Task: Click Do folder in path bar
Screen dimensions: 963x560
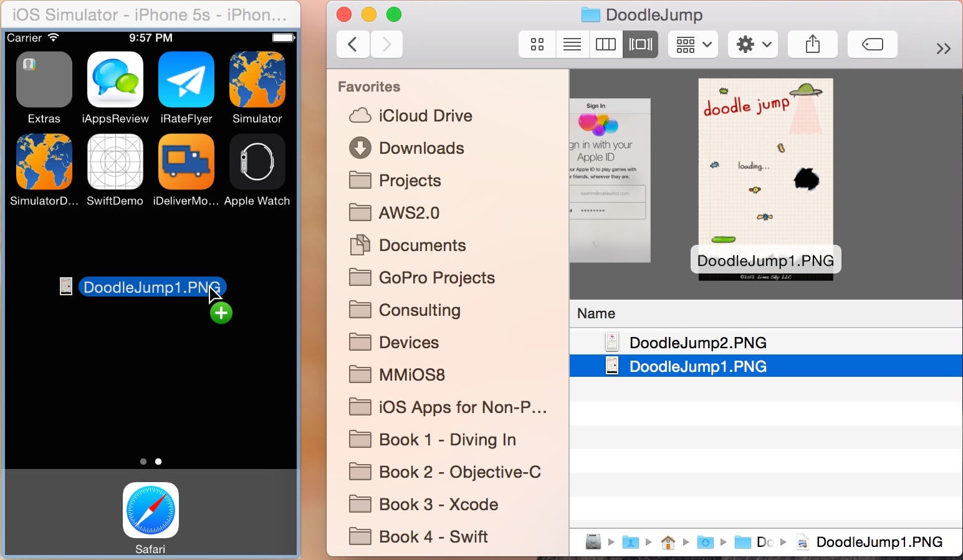Action: pyautogui.click(x=754, y=542)
